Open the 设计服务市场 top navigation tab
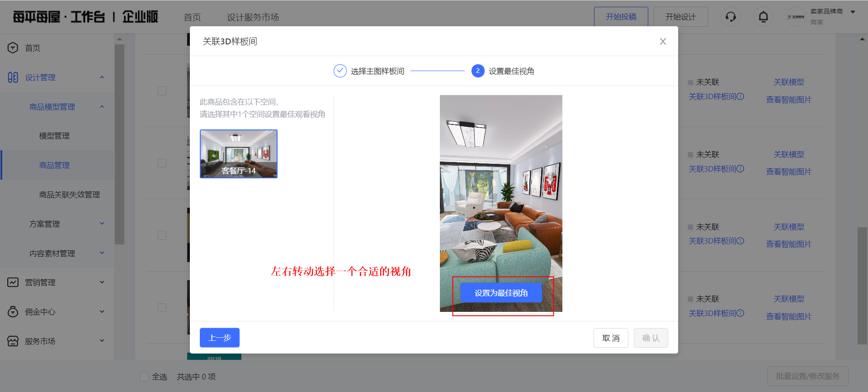The image size is (868, 392). point(253,17)
